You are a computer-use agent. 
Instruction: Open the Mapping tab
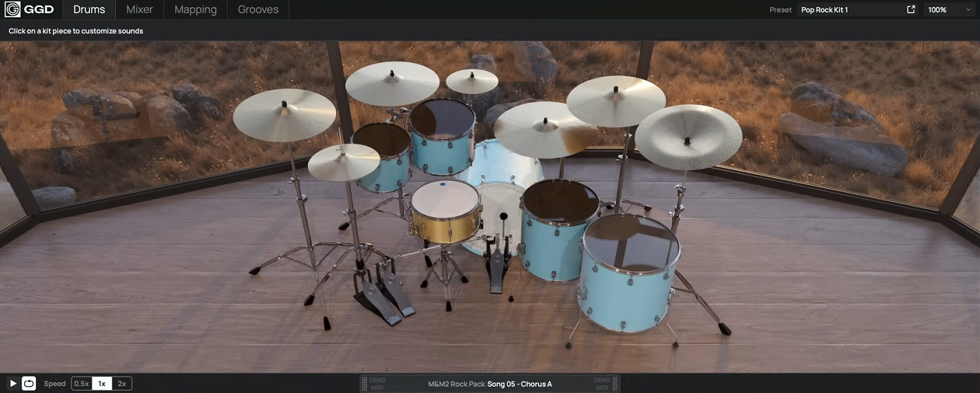(195, 10)
